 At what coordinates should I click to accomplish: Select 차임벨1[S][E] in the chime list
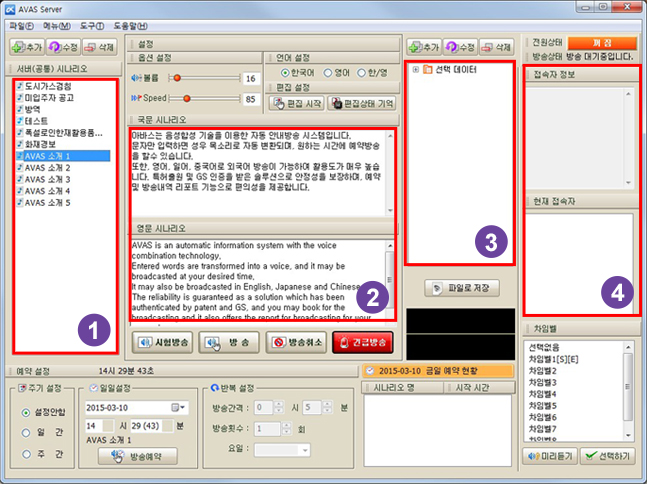pyautogui.click(x=553, y=359)
